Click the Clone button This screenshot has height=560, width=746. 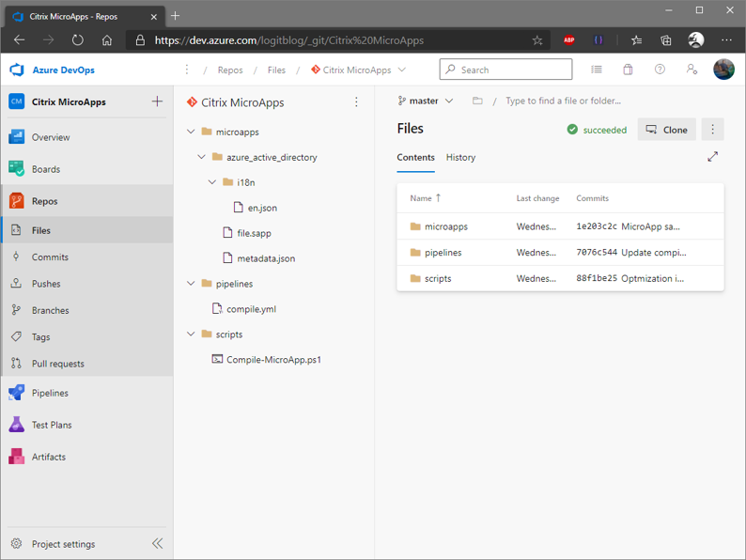pyautogui.click(x=666, y=130)
